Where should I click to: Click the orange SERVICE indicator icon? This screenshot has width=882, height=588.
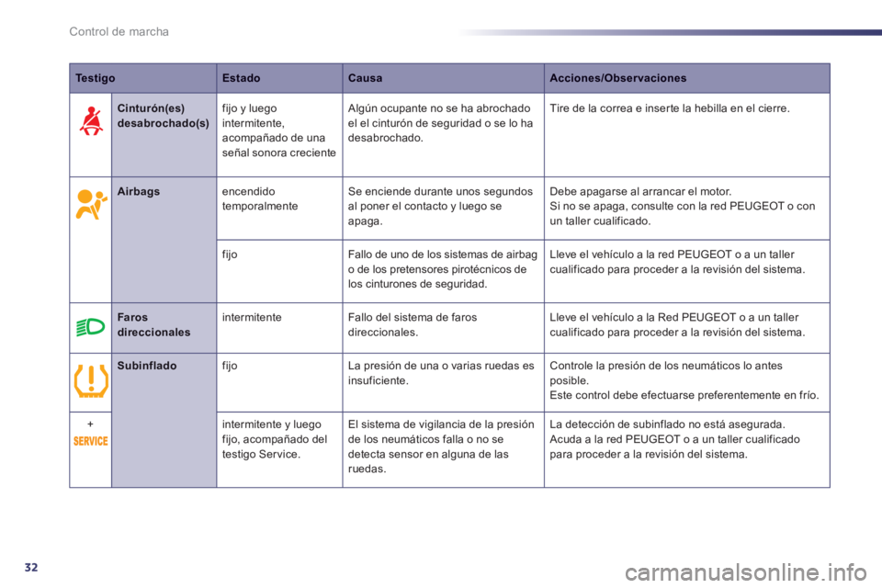pos(91,441)
